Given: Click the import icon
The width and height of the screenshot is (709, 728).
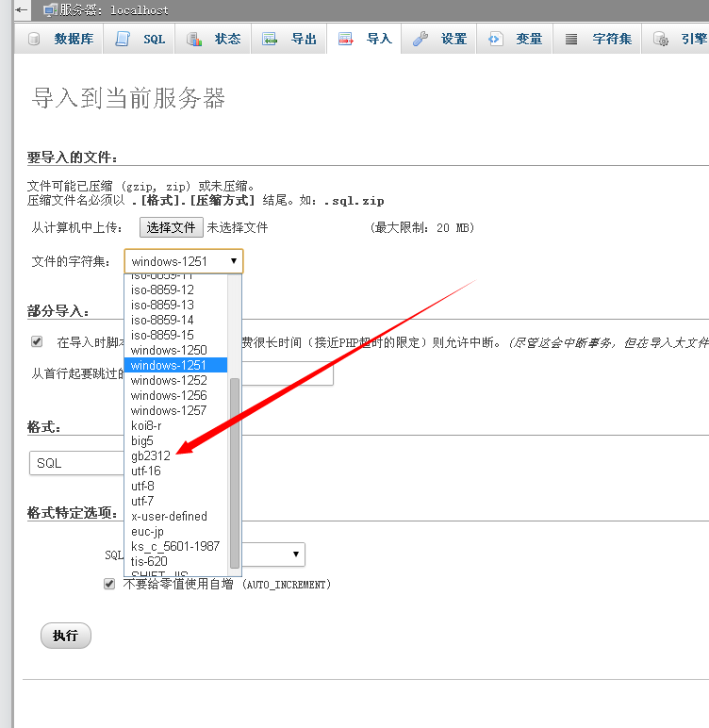Looking at the screenshot, I should pyautogui.click(x=346, y=40).
